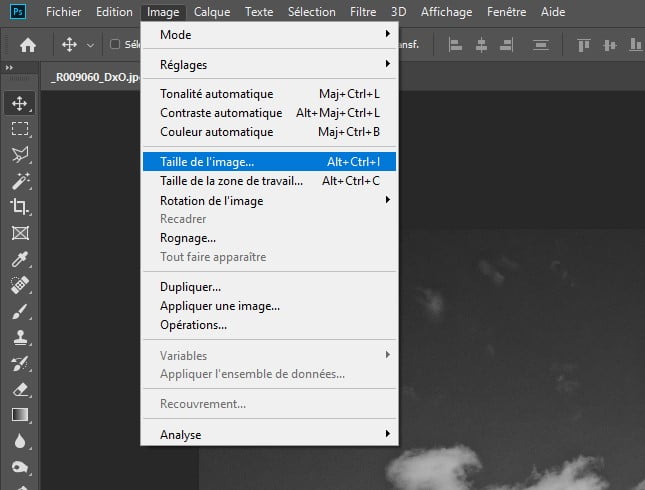Activate the Crop tool

pos(19,207)
